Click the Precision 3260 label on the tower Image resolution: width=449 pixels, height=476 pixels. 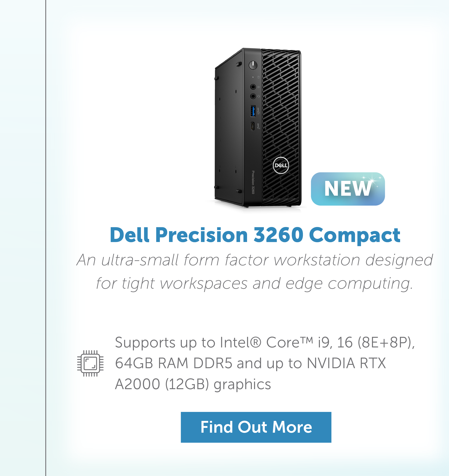[253, 182]
